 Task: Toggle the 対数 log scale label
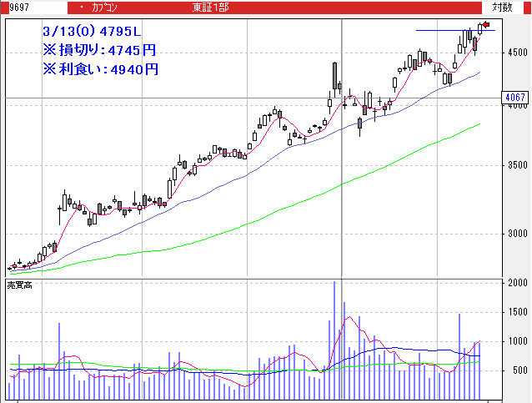click(501, 7)
